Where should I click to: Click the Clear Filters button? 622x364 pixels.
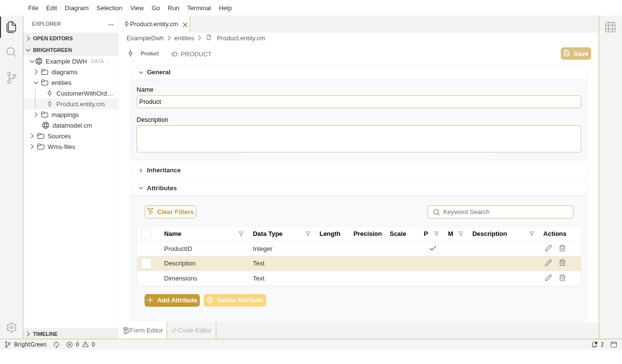pyautogui.click(x=170, y=212)
